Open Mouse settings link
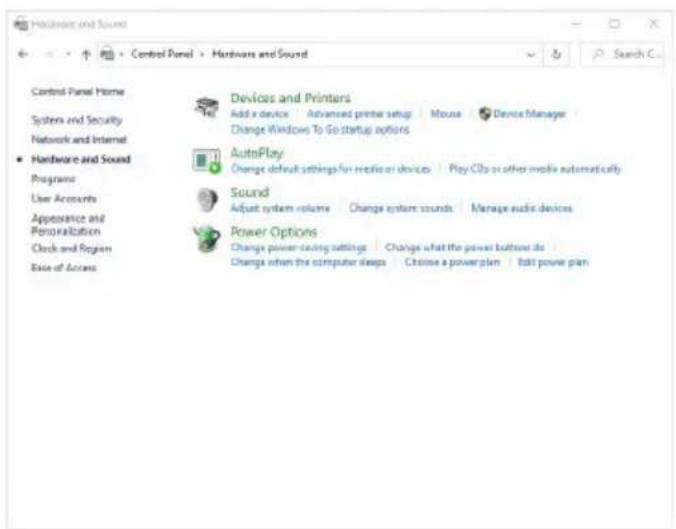The image size is (676, 529). pyautogui.click(x=446, y=114)
